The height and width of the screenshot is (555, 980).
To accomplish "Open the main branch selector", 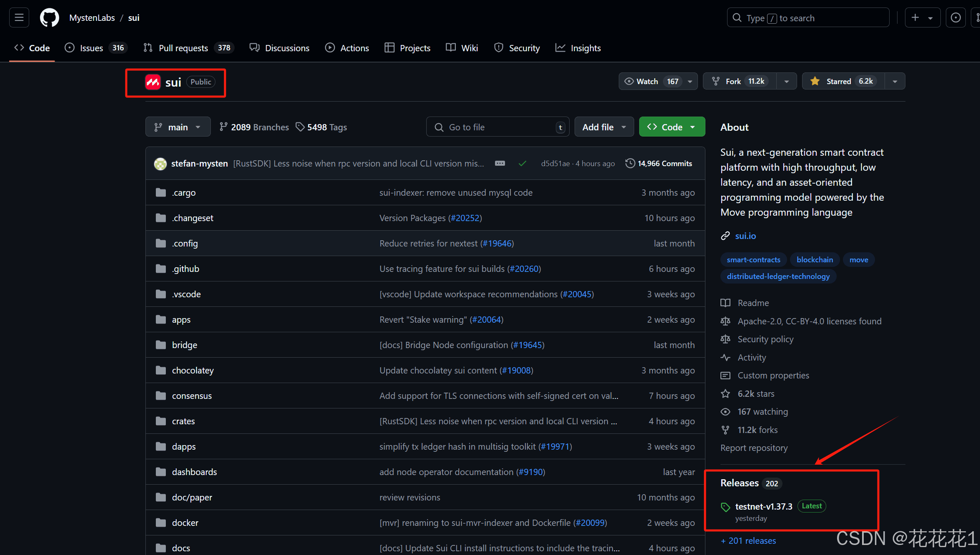I will (x=178, y=127).
